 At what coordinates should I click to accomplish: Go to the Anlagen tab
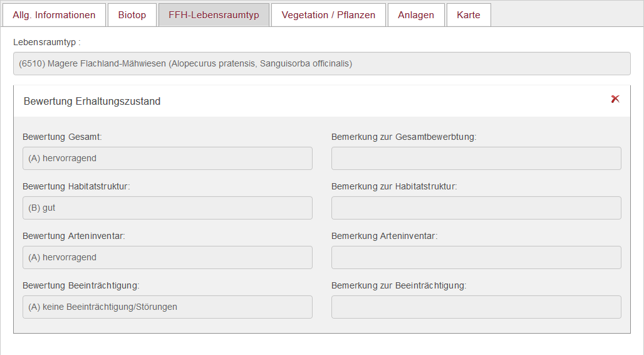point(415,15)
